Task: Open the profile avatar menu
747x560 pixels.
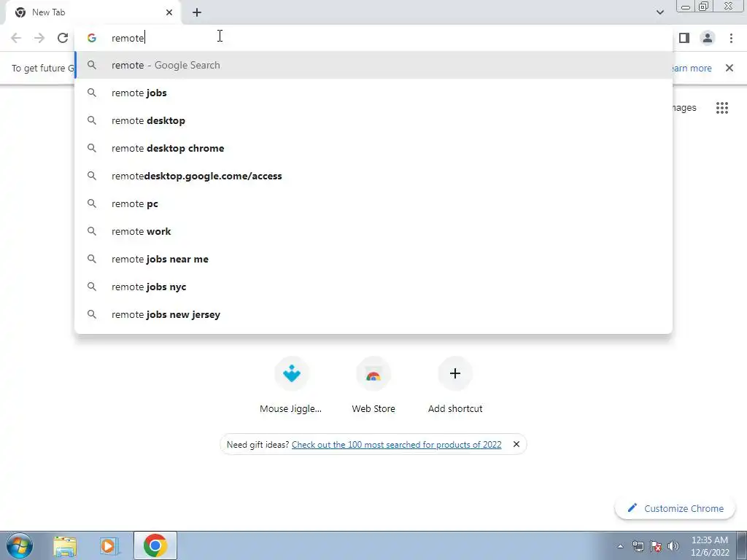Action: (708, 38)
